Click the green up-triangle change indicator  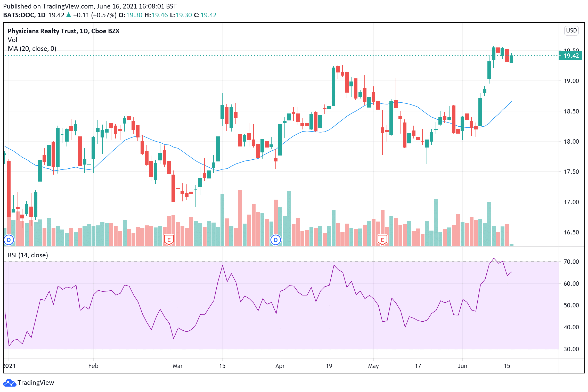(x=69, y=15)
